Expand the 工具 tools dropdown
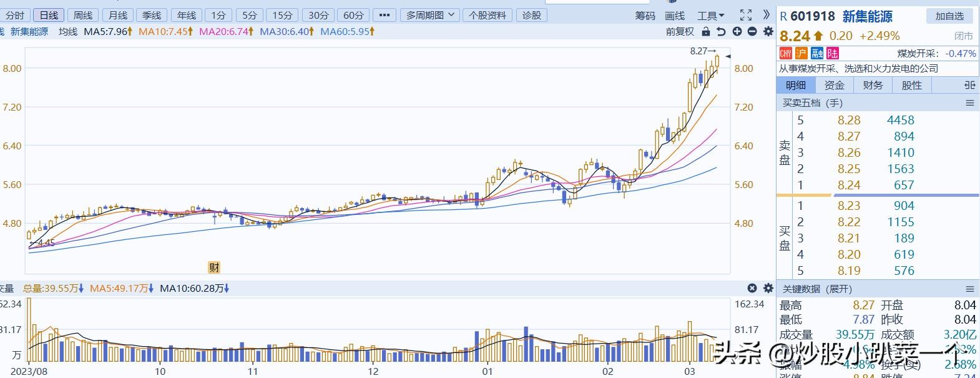 711,16
